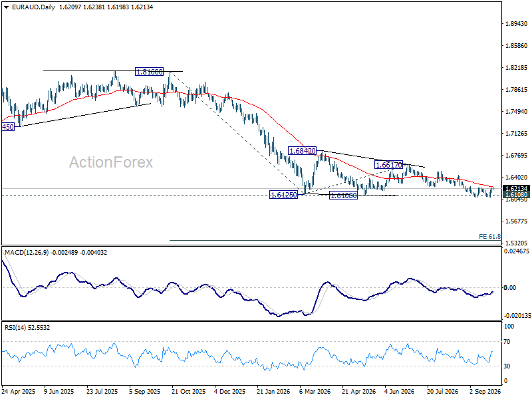Click the 1.89430 price axis label
This screenshot has width=532, height=399.
pos(517,24)
